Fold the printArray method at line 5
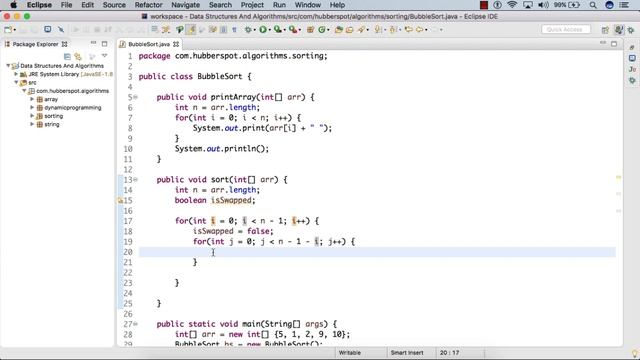The image size is (640, 360). 136,97
